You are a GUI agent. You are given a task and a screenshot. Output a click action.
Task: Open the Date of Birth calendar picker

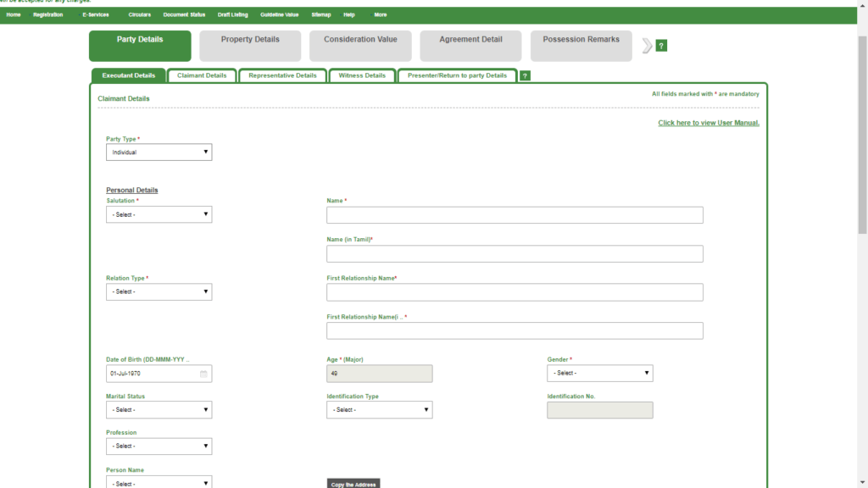(x=203, y=374)
